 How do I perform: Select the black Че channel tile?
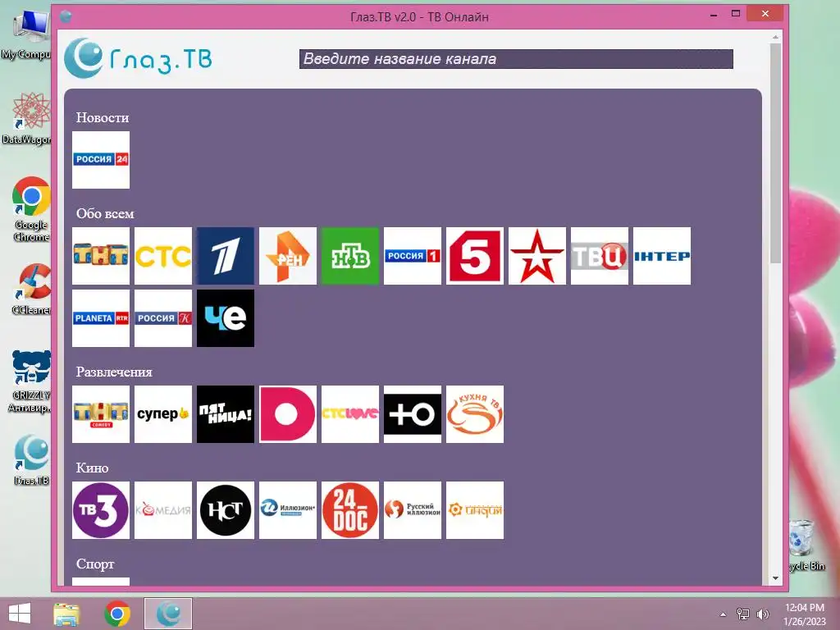tap(226, 318)
